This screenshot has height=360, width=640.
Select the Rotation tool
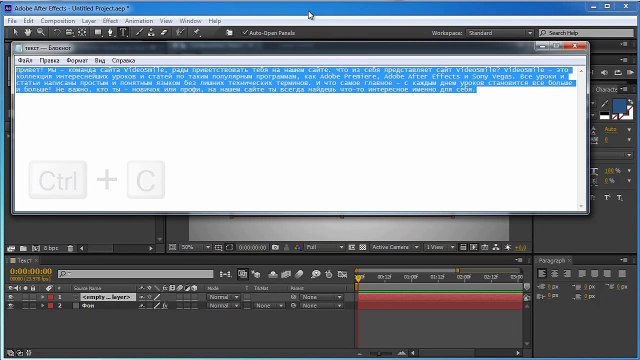click(57, 32)
